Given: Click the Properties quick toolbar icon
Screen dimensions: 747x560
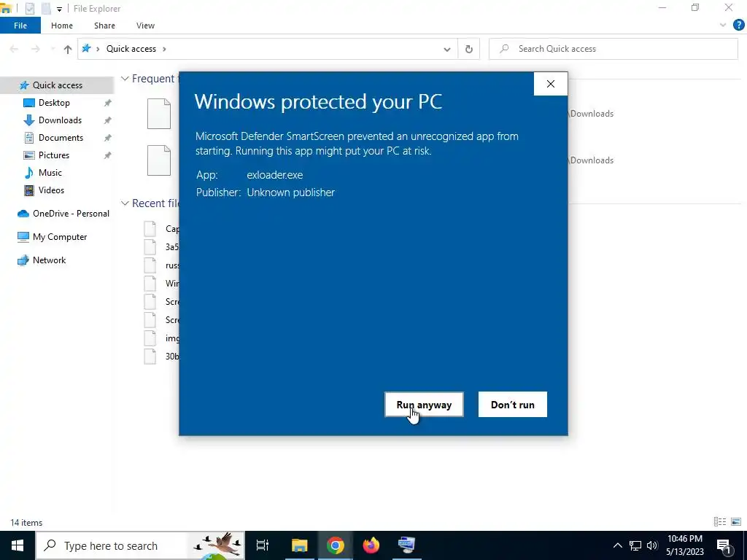Looking at the screenshot, I should 29,8.
